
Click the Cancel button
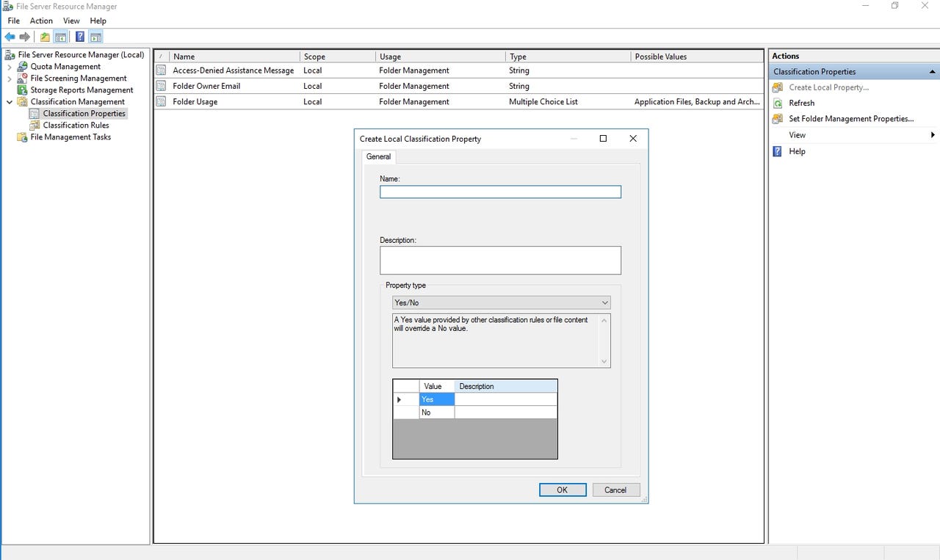click(x=615, y=490)
